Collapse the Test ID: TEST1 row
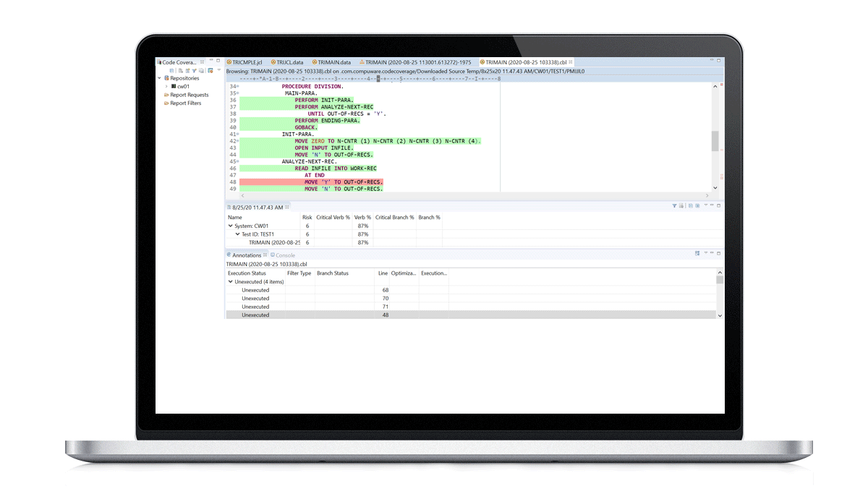868x499 pixels. [237, 234]
